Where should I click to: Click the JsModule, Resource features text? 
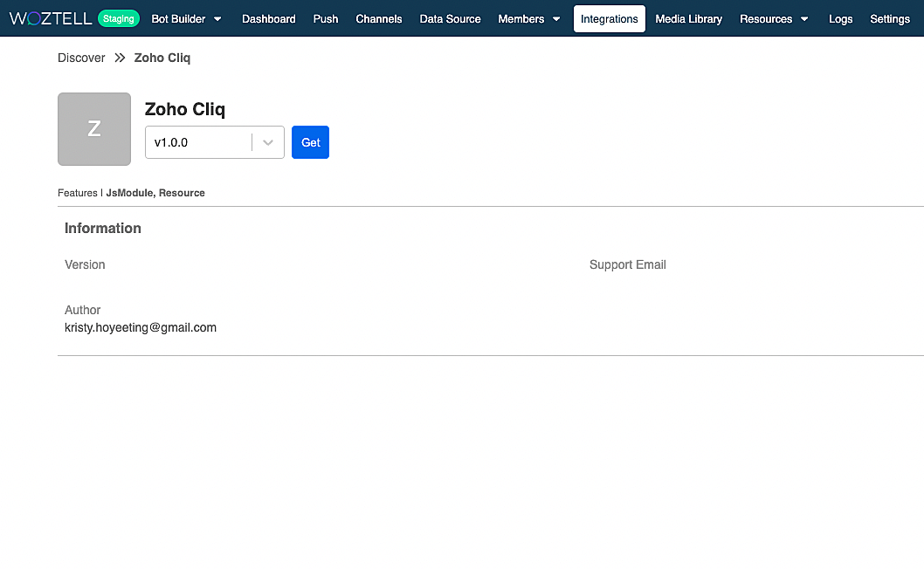coord(155,193)
